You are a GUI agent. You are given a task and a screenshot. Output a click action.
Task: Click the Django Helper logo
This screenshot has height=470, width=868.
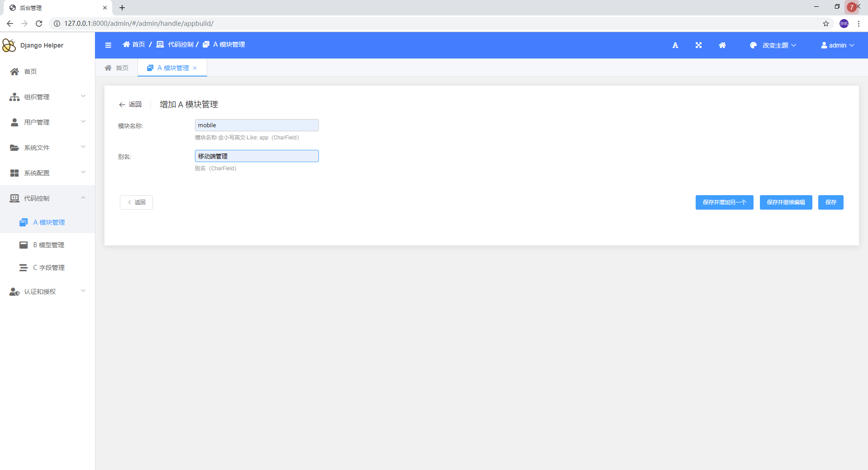33,45
